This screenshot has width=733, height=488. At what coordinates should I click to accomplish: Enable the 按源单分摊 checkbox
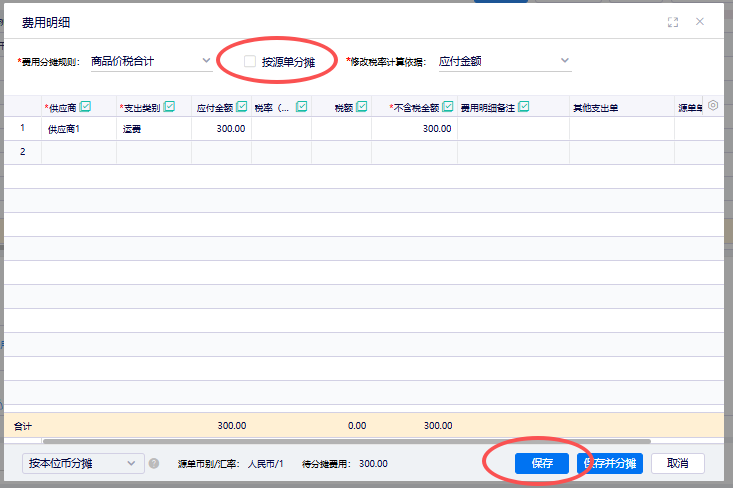pos(250,62)
